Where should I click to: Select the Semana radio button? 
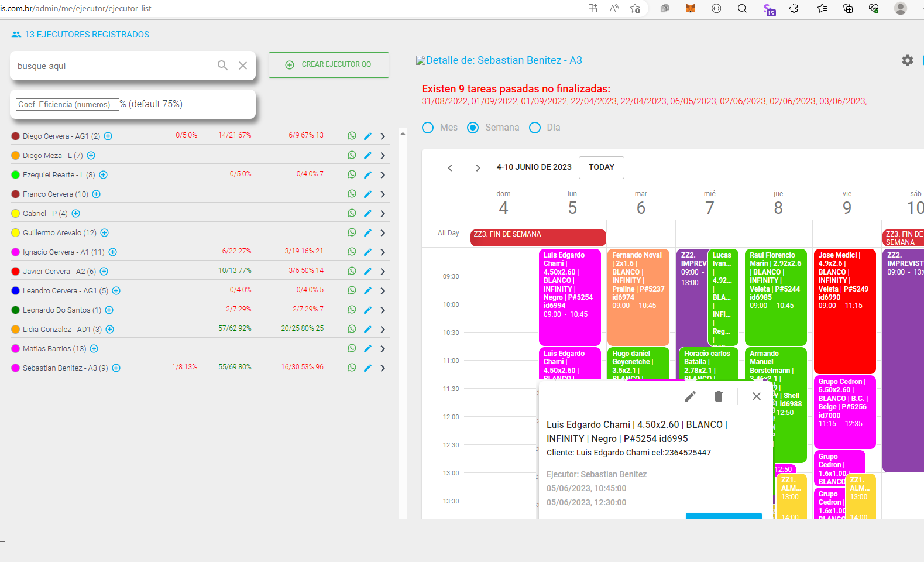[473, 128]
